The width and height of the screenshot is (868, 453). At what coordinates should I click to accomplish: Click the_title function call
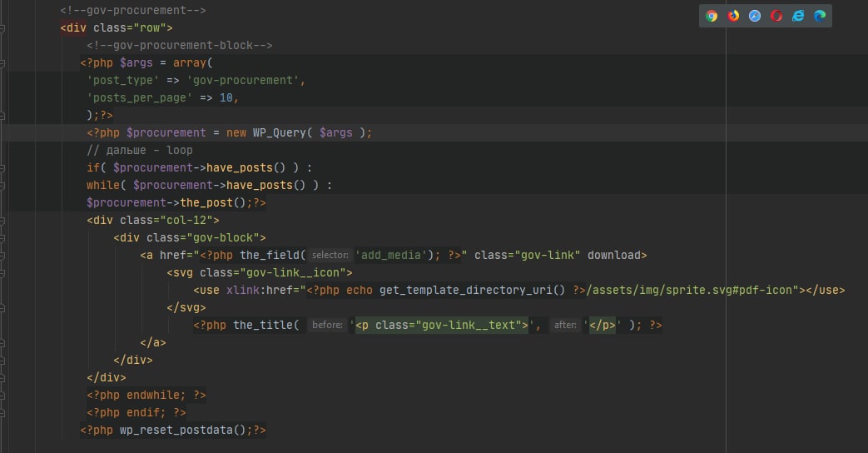point(263,325)
